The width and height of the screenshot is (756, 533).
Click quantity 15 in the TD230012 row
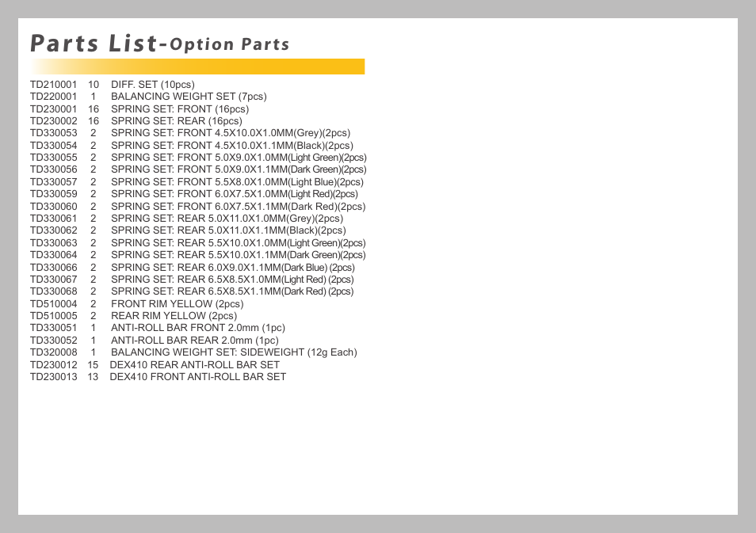[x=93, y=365]
